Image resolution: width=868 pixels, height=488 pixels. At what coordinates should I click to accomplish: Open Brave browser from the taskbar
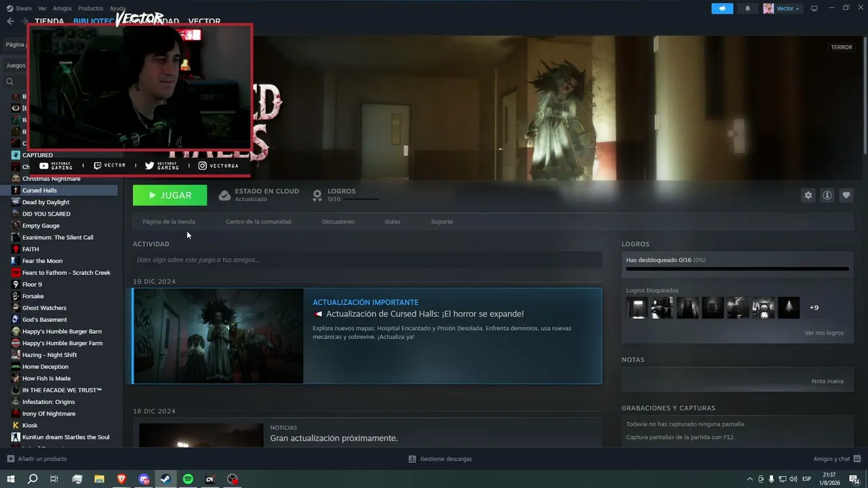click(x=121, y=479)
